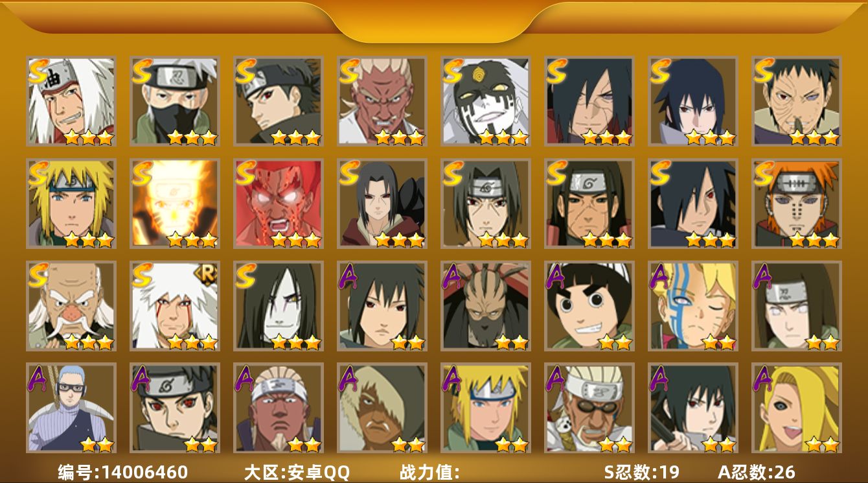Click the account number 14006460 label
The width and height of the screenshot is (868, 483).
pyautogui.click(x=123, y=472)
